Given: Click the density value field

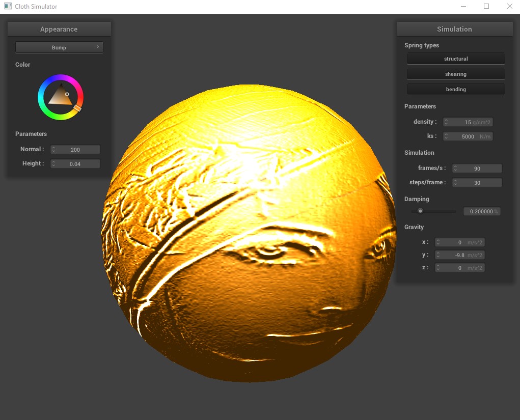Looking at the screenshot, I should point(468,122).
